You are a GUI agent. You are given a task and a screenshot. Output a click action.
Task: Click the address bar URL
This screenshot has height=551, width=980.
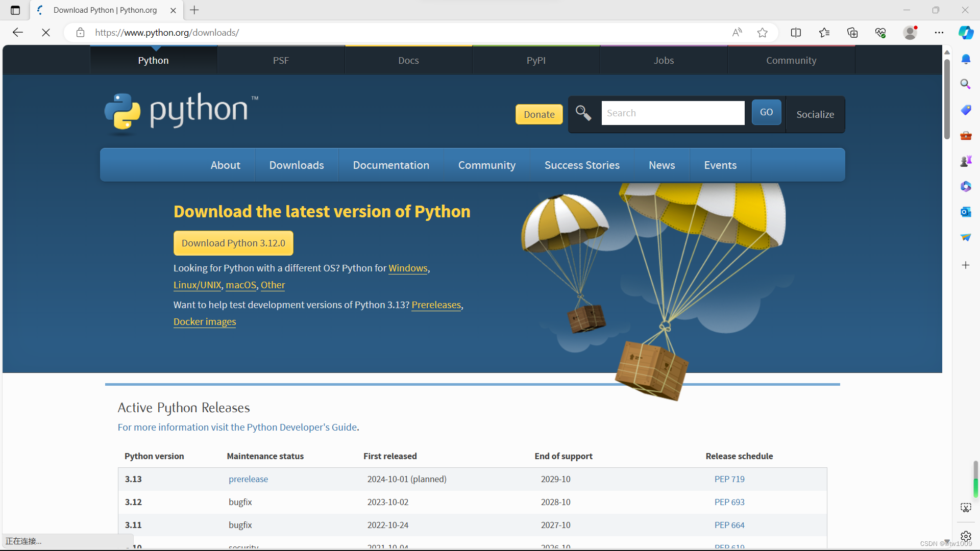167,33
